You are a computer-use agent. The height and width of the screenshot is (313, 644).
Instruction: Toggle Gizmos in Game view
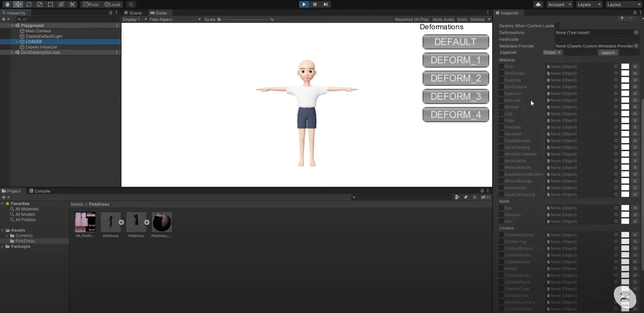[x=477, y=19]
